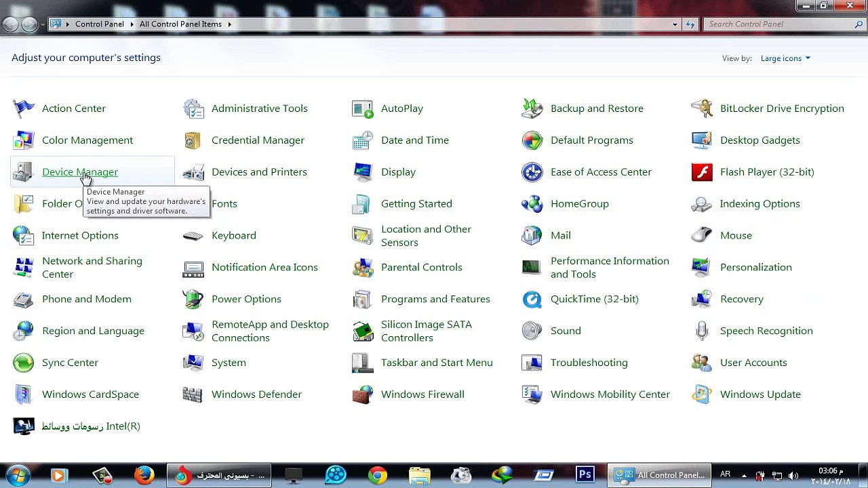The width and height of the screenshot is (868, 488).
Task: Open Google Chrome from the taskbar
Action: click(378, 475)
